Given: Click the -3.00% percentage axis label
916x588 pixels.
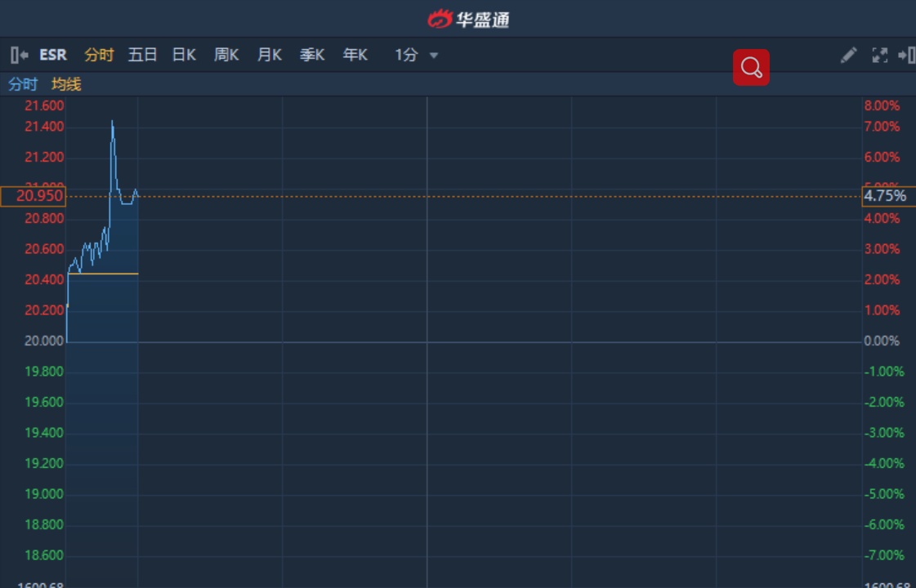Looking at the screenshot, I should 884,433.
